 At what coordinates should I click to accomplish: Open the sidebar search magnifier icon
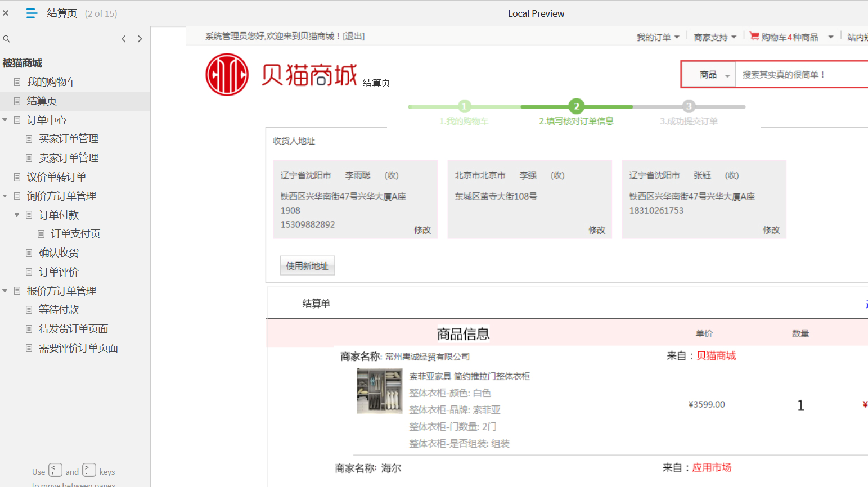tap(7, 39)
